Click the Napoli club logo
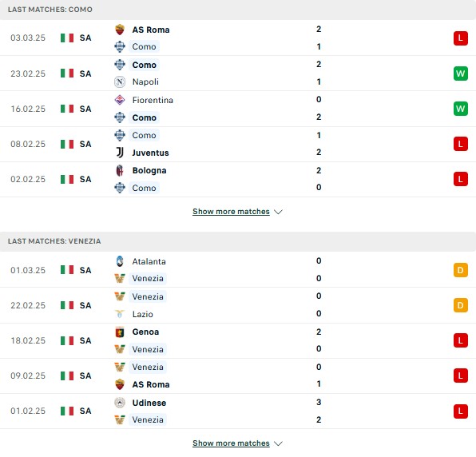Viewport: 476px width, 457px height. point(120,81)
